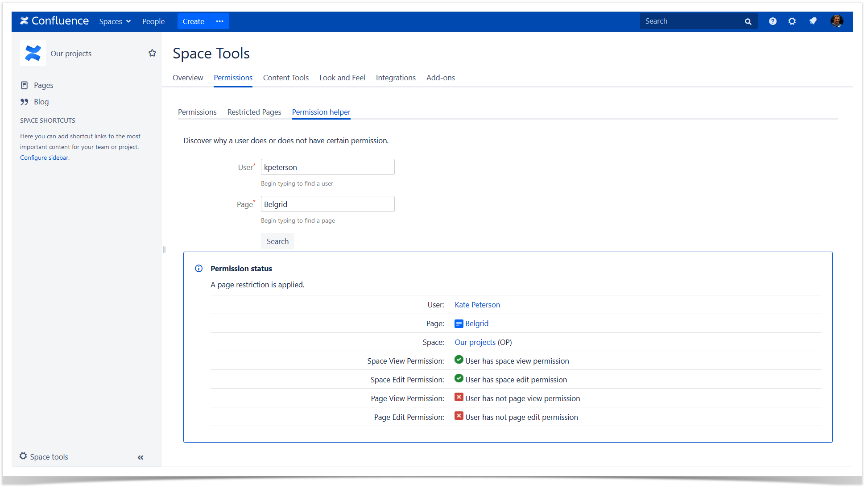
Task: Open the user profile avatar menu
Action: [837, 21]
